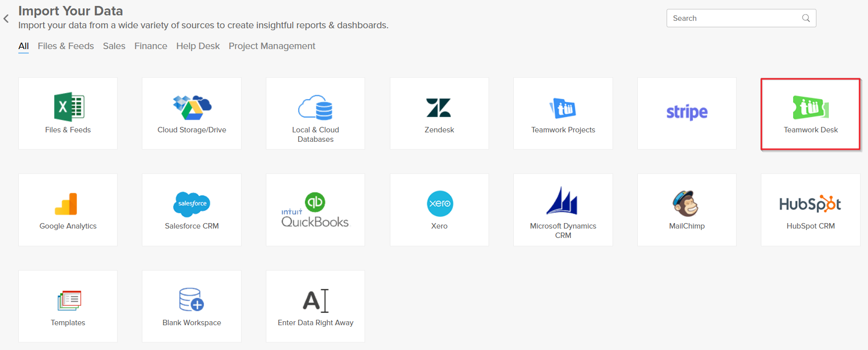The height and width of the screenshot is (350, 868).
Task: Click the Import Your Data heading
Action: [x=70, y=11]
